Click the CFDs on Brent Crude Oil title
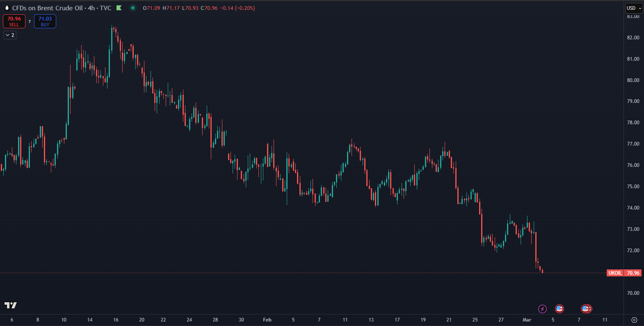644x326 pixels. [47, 8]
